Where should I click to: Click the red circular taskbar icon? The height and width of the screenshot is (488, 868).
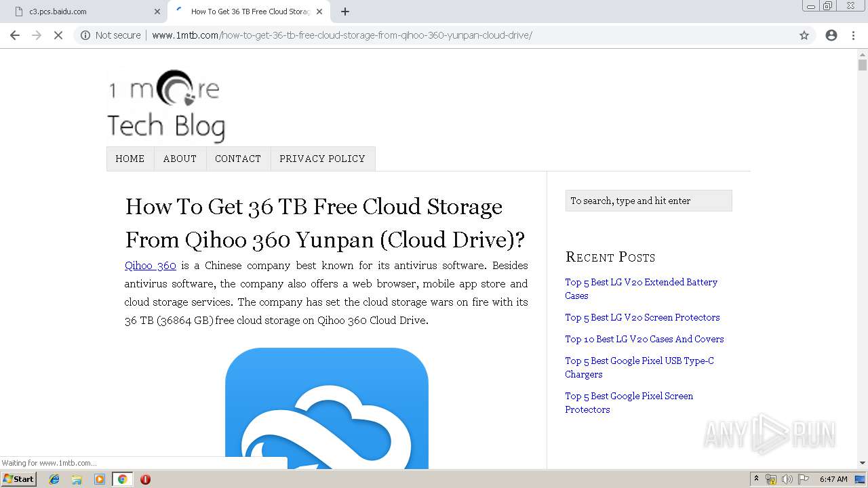[x=145, y=479]
